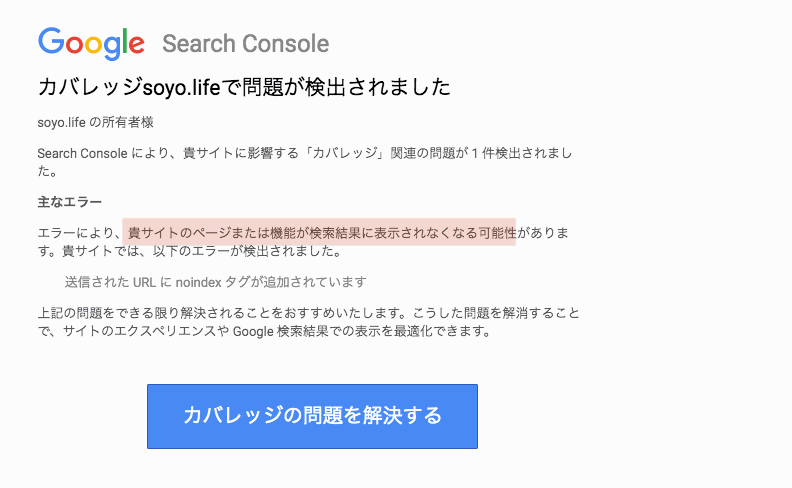Click the noindex タグ error line
The image size is (792, 488).
216,282
